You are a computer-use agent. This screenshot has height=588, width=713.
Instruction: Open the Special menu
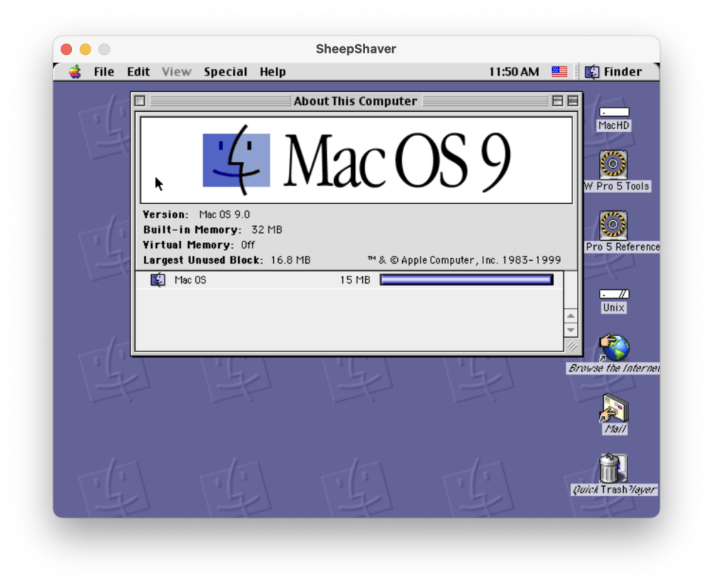point(225,72)
